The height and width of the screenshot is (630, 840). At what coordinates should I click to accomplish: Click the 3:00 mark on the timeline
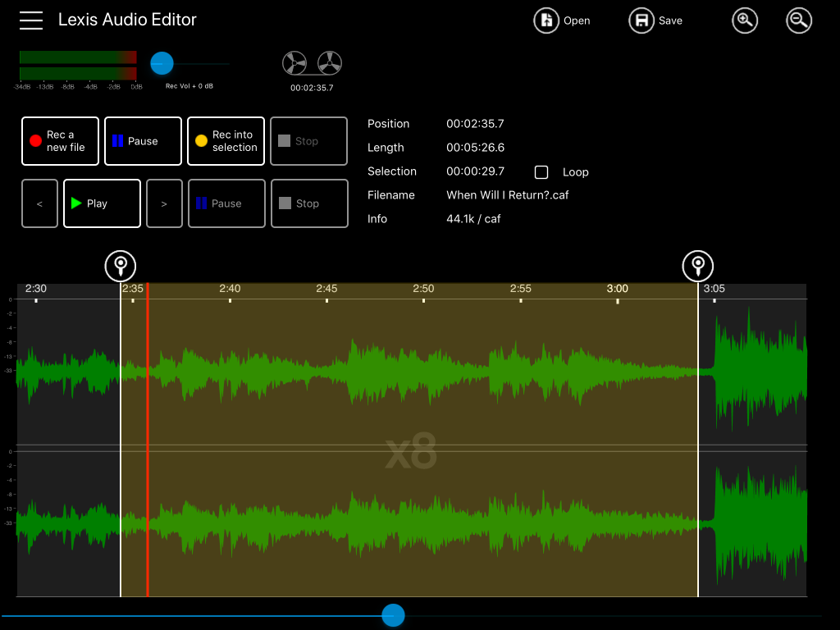click(617, 289)
